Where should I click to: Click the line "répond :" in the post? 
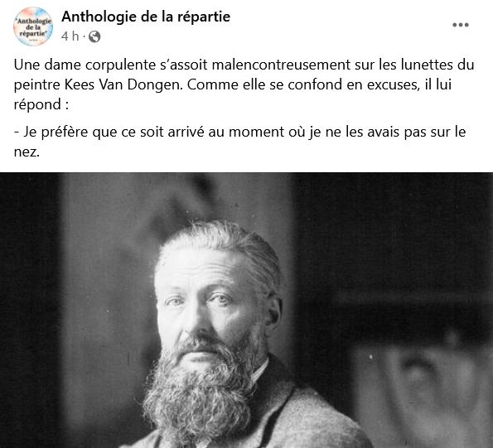pos(41,104)
